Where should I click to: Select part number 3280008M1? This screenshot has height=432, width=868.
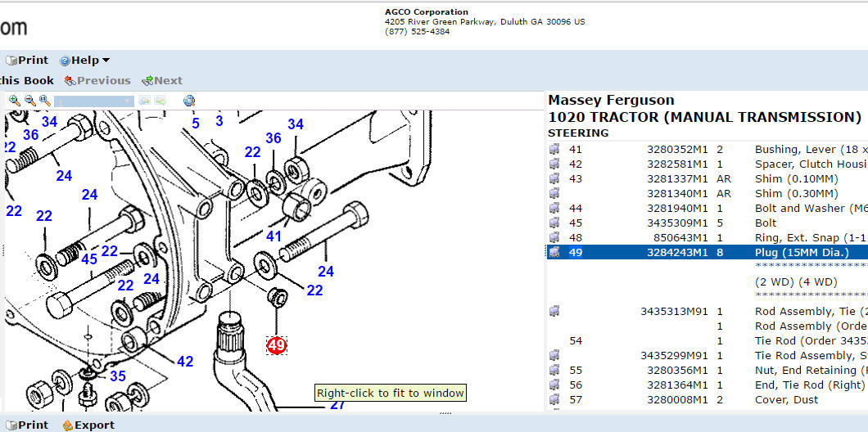pos(677,400)
